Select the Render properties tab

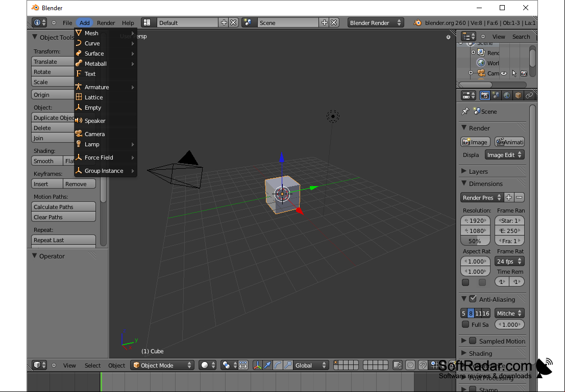pos(485,95)
